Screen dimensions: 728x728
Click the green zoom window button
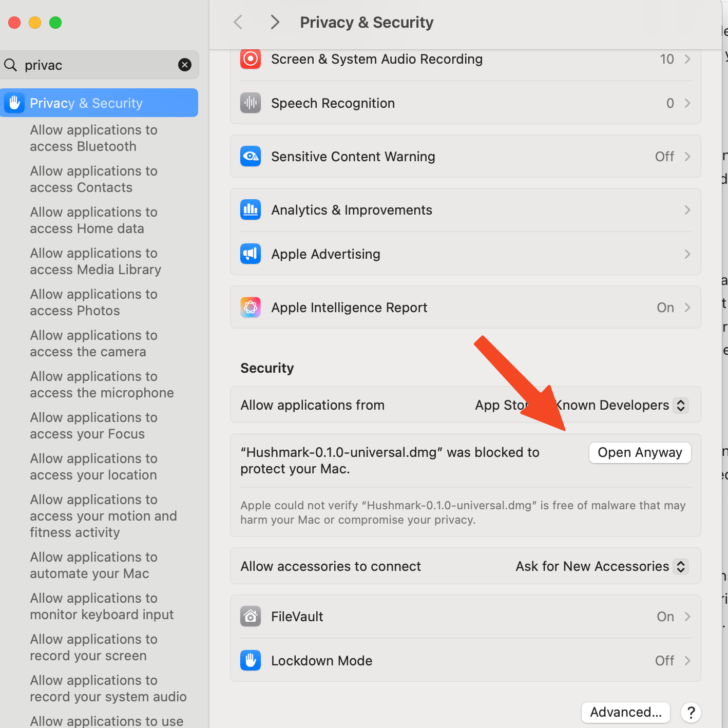[55, 23]
